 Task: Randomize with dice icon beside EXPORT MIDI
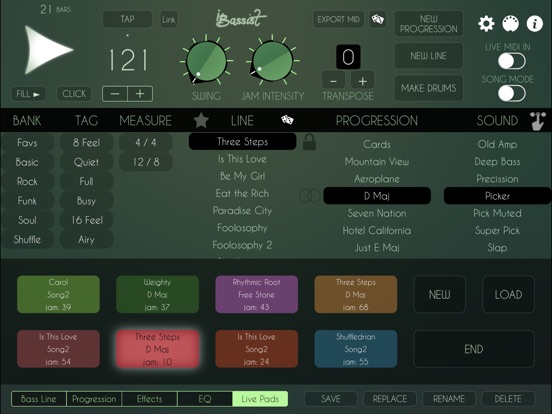click(x=377, y=19)
